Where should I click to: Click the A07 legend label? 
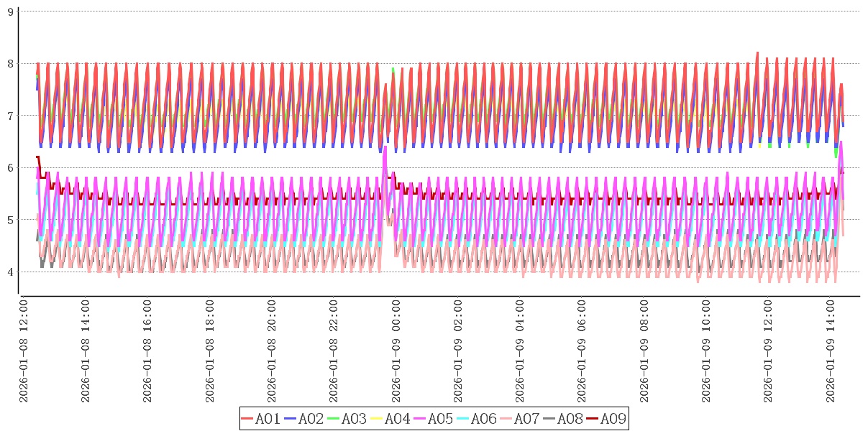click(x=526, y=419)
